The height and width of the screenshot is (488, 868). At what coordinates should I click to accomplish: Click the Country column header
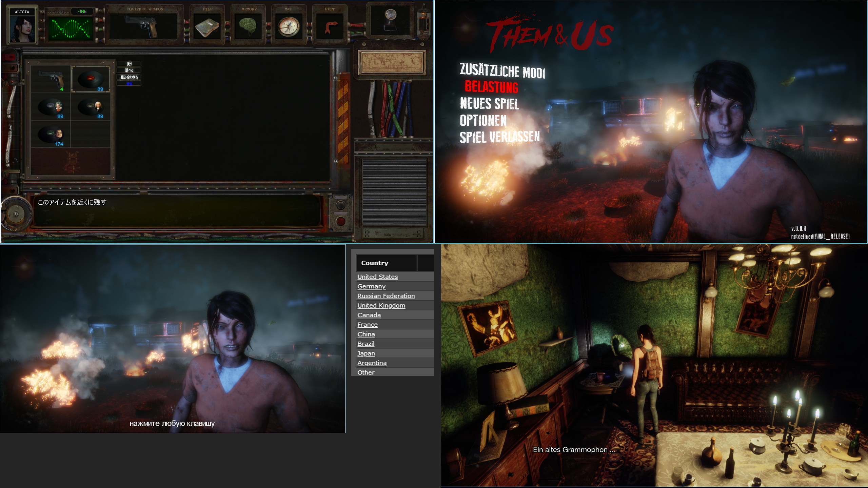pyautogui.click(x=375, y=263)
